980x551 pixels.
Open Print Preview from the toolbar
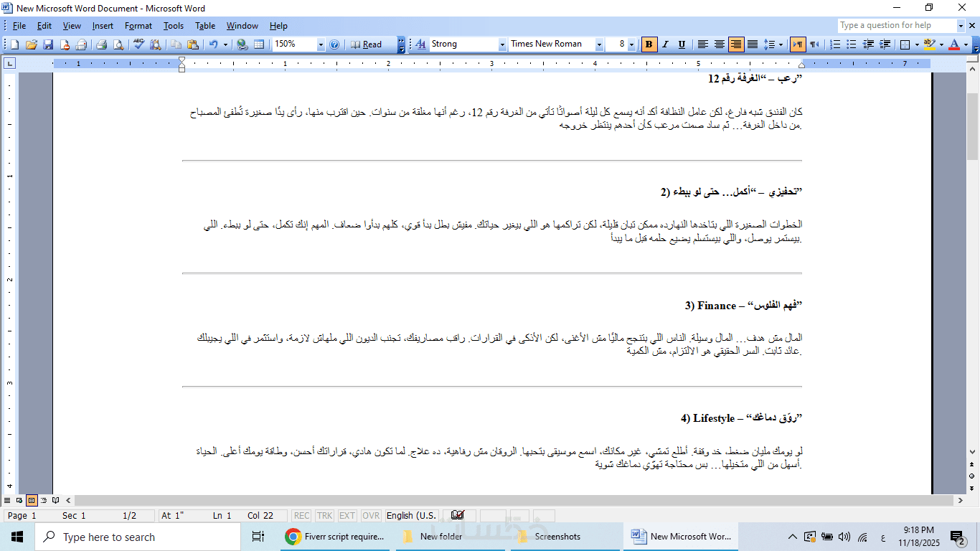(118, 44)
